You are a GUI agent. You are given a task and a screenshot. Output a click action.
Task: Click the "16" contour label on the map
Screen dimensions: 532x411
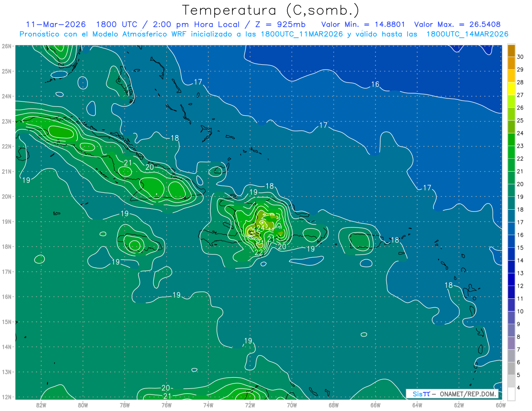click(375, 84)
